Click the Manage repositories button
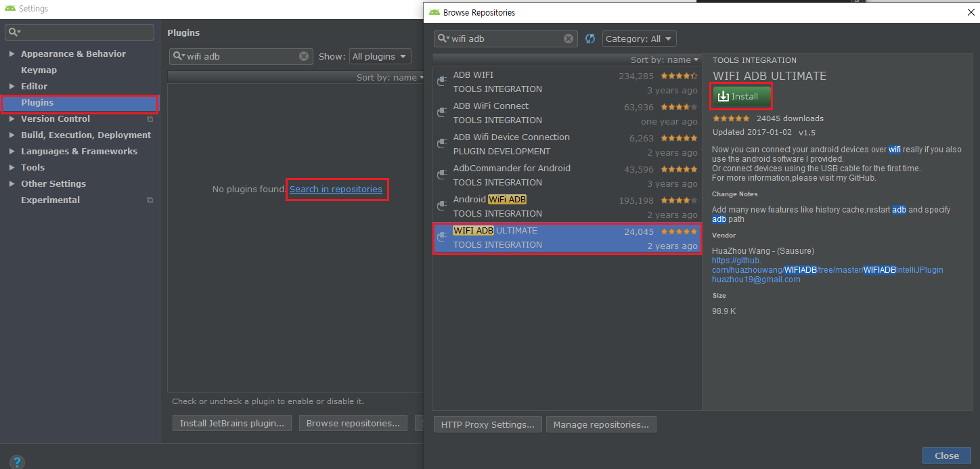The width and height of the screenshot is (980, 469). [601, 425]
